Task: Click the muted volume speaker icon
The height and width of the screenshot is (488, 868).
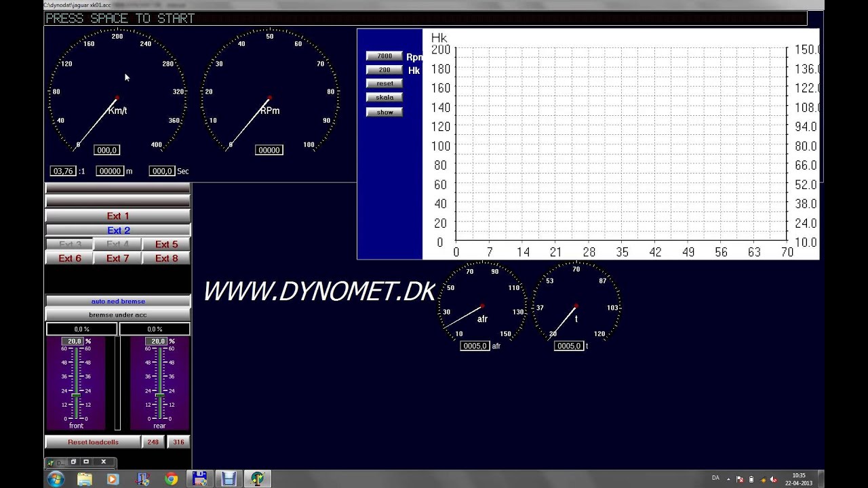Action: point(773,479)
